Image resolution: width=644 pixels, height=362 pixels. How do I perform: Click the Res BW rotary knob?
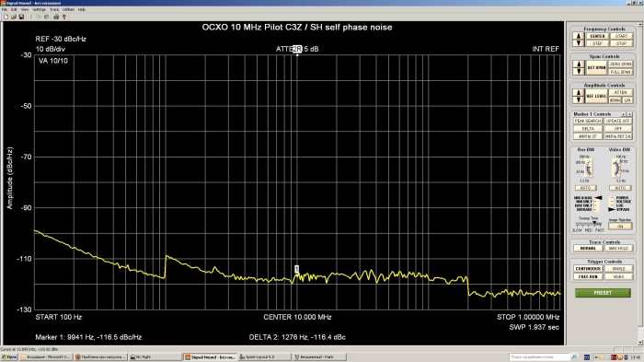589,169
